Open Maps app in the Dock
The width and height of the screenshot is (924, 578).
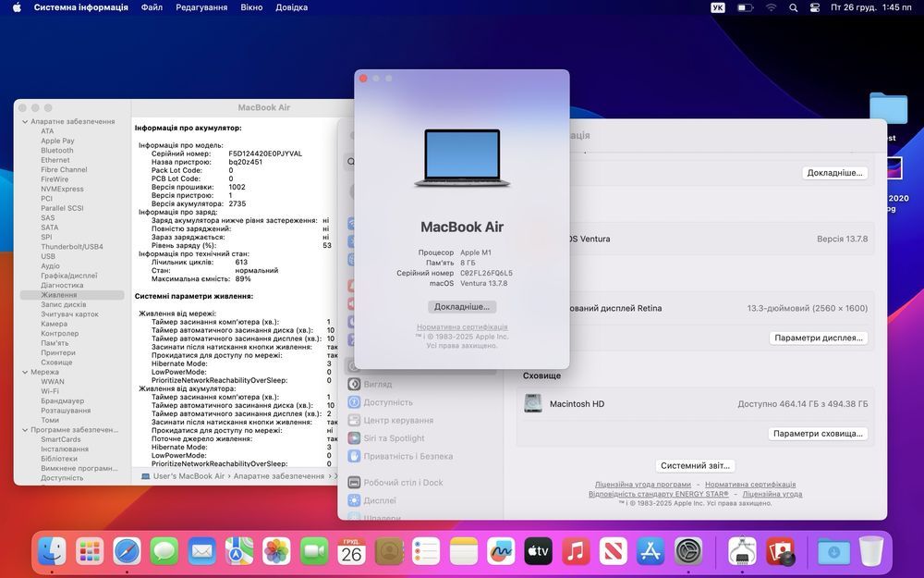pyautogui.click(x=239, y=551)
